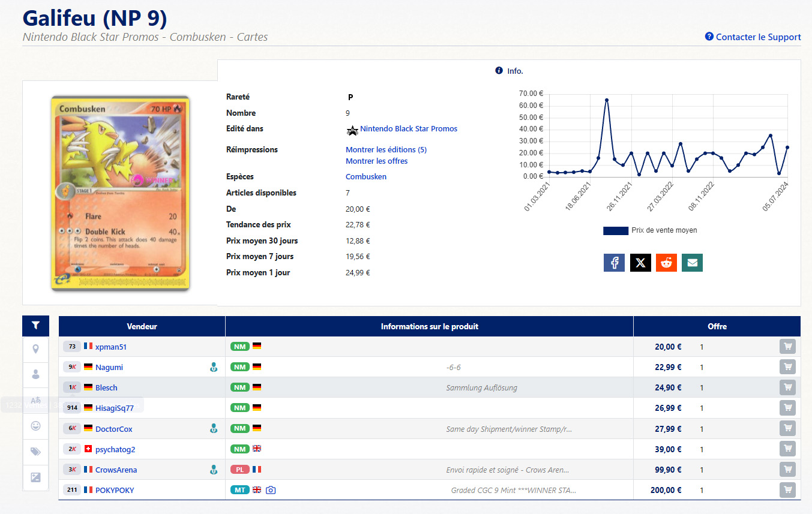812x514 pixels.
Task: View the camera photo for POKYPOKY's listing
Action: (271, 490)
